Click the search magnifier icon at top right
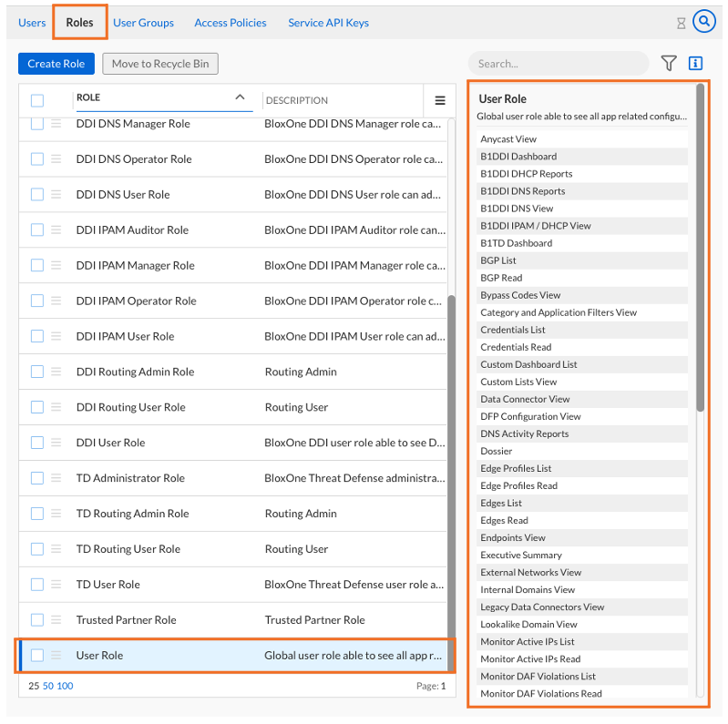 [x=703, y=22]
